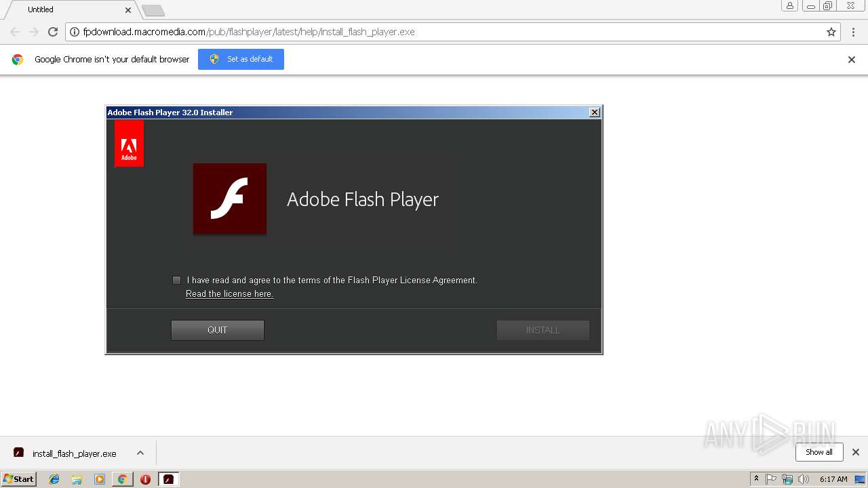View site information for the URL
This screenshot has width=868, height=488.
[x=75, y=32]
